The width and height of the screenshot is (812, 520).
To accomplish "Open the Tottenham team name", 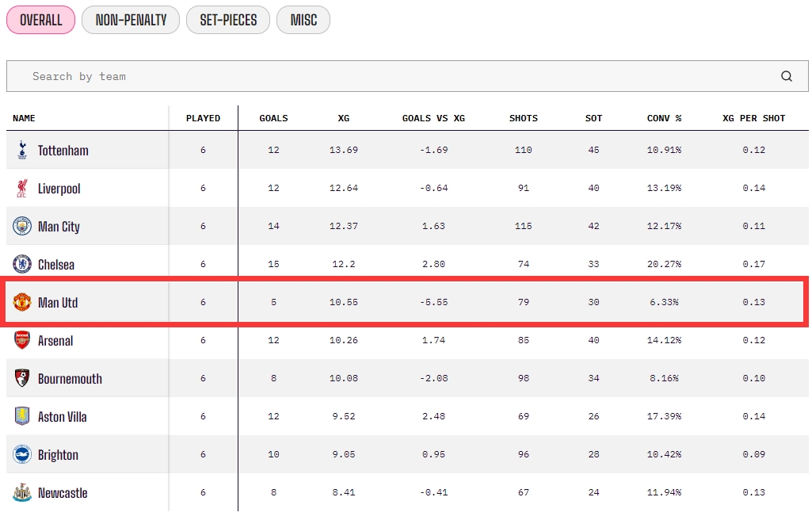I will click(x=63, y=151).
